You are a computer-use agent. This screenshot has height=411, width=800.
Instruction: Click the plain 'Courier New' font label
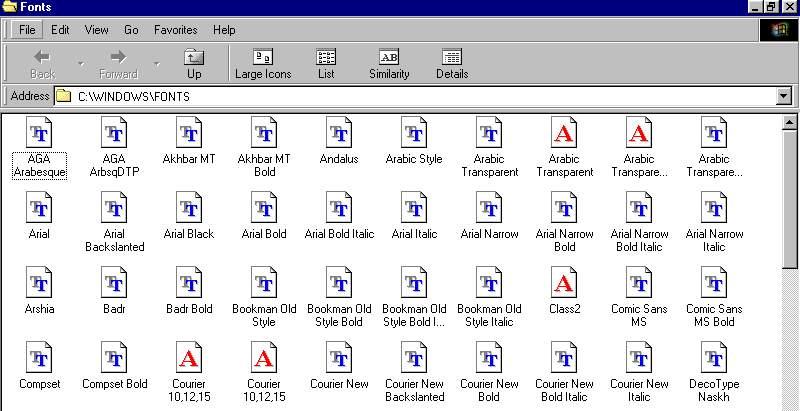pos(339,384)
